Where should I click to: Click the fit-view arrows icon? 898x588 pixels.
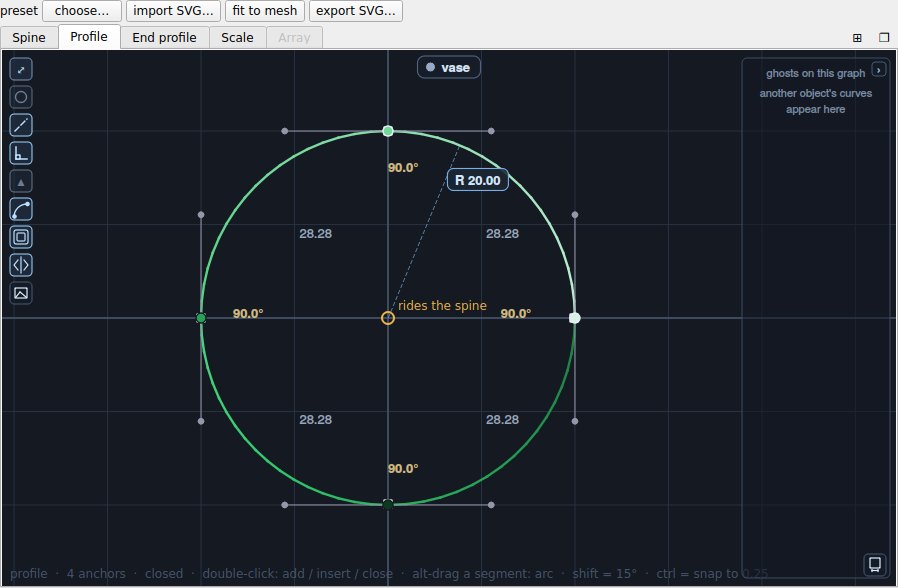coord(21,69)
